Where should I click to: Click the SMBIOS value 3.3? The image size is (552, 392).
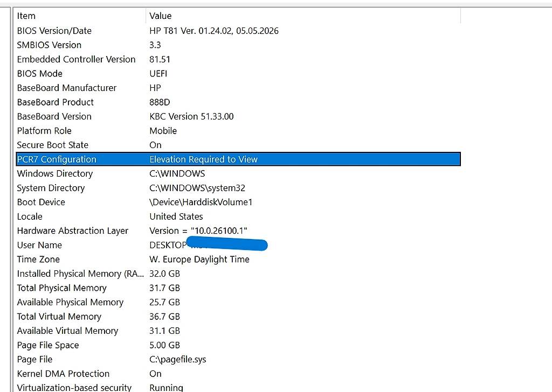pyautogui.click(x=155, y=45)
